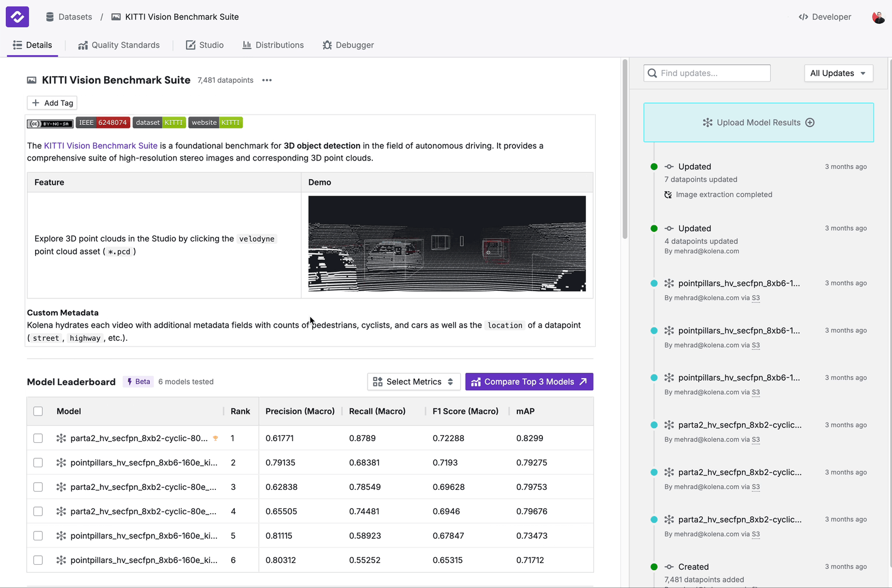Open the Debugger tab
892x588 pixels.
348,45
